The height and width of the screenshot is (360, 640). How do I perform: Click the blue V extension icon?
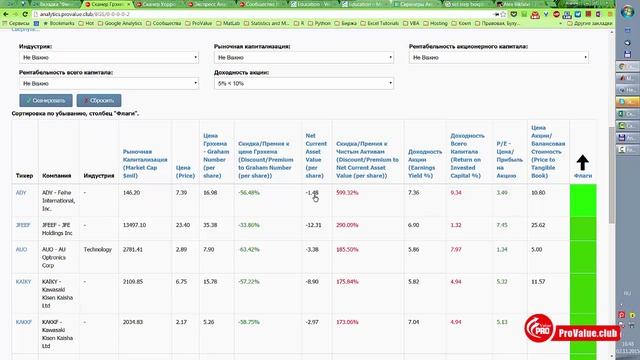click(546, 14)
